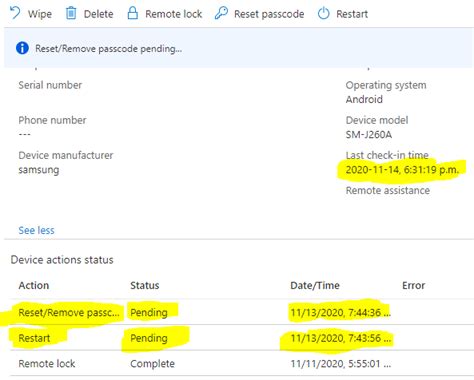Click the 11/11/2020, 5:55:01 timestamp
The image size is (474, 380).
(x=340, y=364)
